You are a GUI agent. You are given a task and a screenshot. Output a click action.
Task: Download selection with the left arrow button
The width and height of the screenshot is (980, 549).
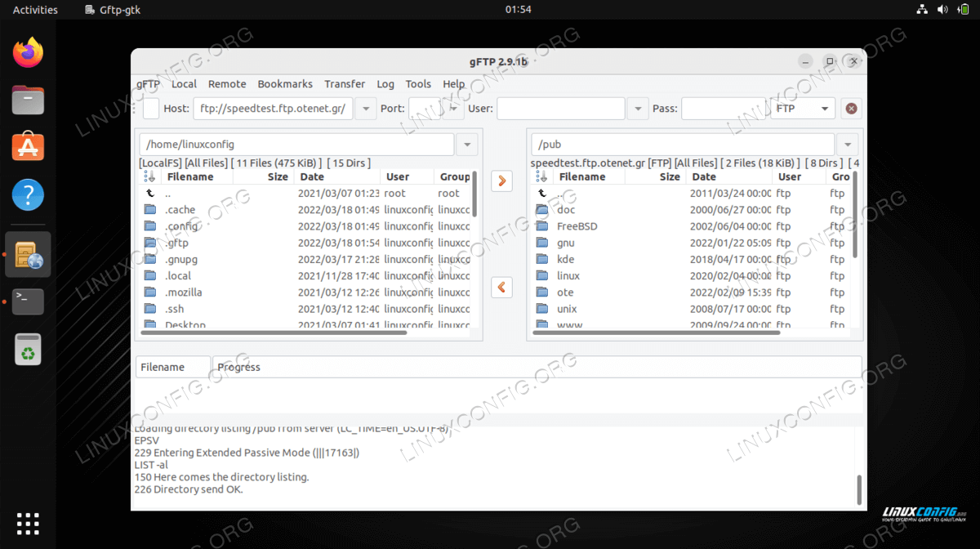point(501,287)
